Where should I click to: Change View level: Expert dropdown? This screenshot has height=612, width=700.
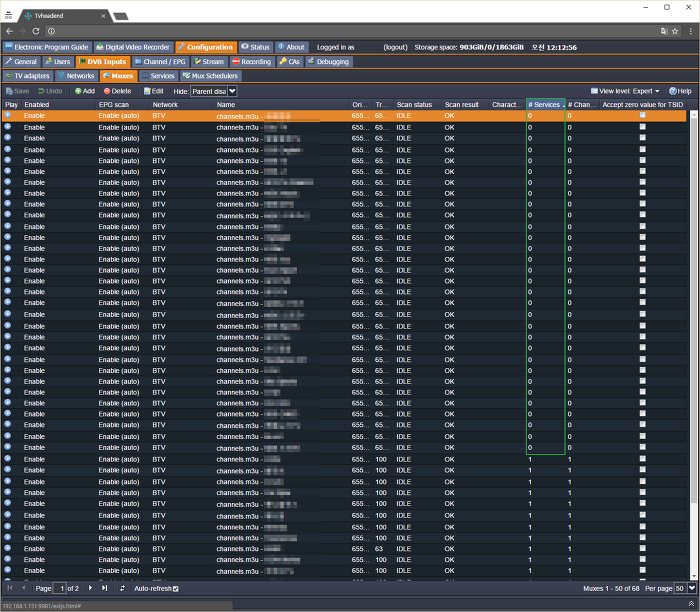coord(625,91)
